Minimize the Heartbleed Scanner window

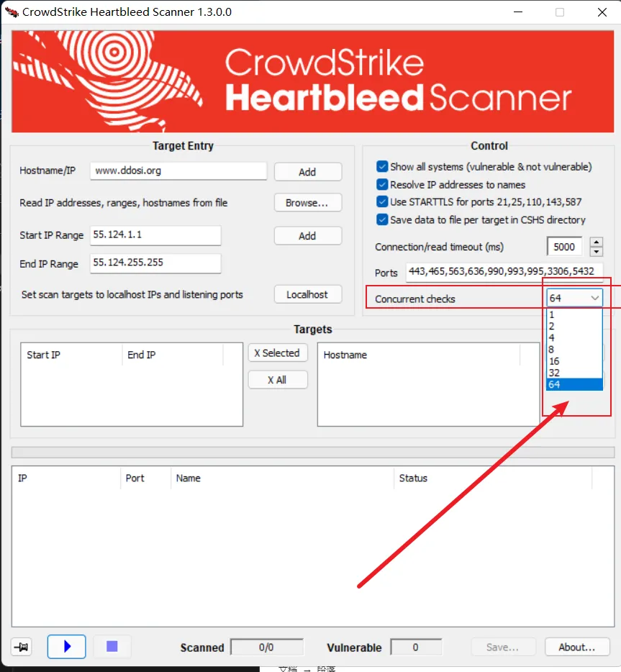[518, 12]
